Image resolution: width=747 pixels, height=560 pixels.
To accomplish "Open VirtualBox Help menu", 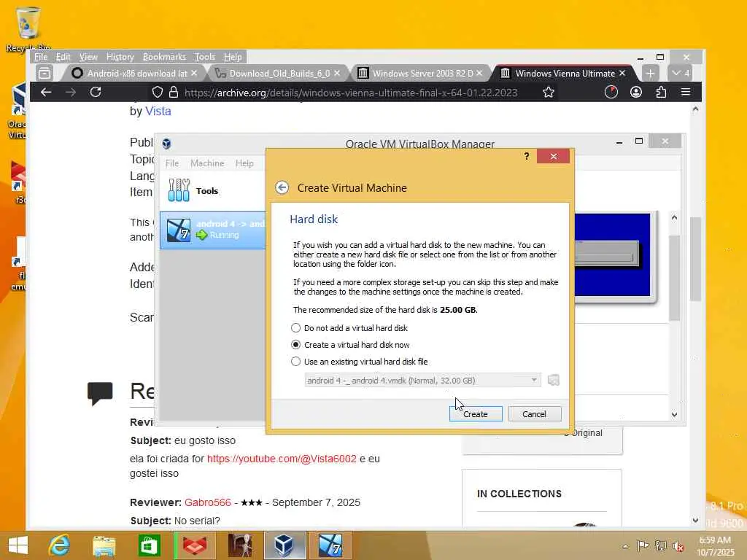I will 244,163.
